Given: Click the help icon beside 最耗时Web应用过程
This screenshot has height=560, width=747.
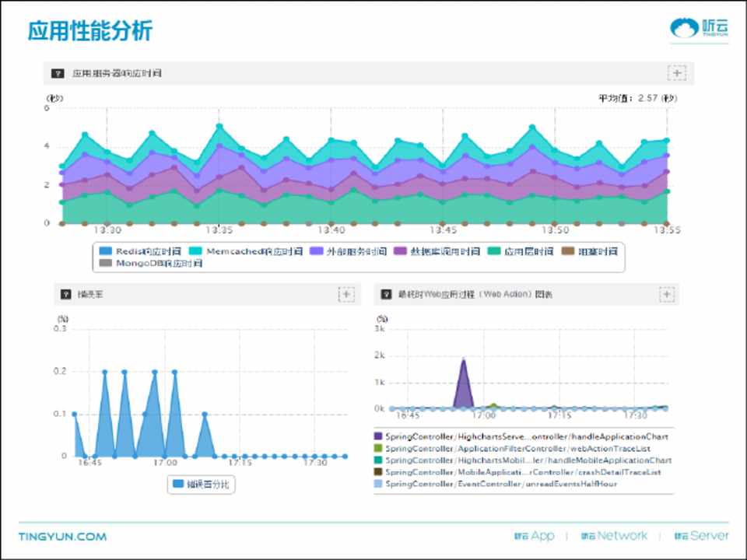Looking at the screenshot, I should (x=384, y=295).
